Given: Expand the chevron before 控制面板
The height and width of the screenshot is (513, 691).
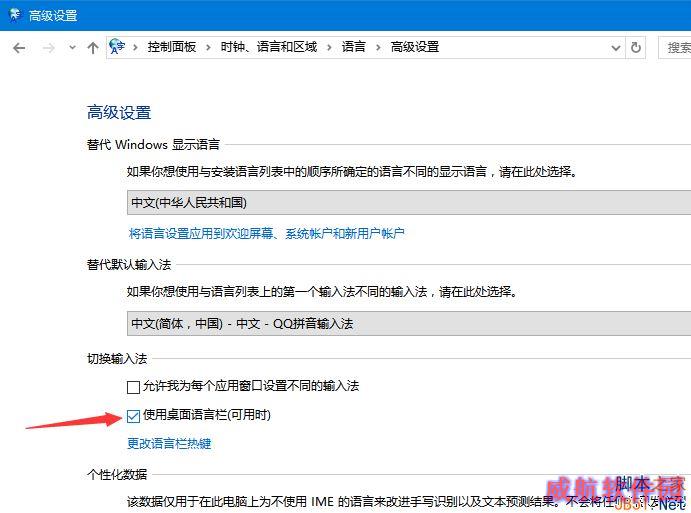Looking at the screenshot, I should pos(135,47).
